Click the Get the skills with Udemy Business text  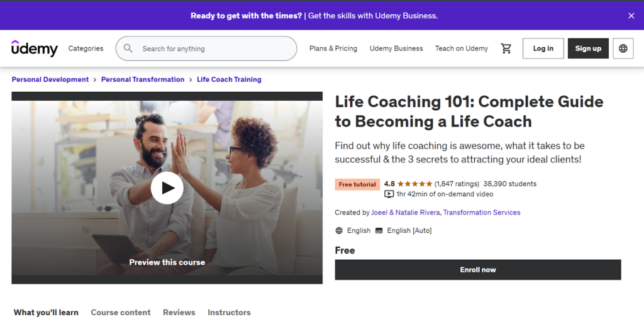[x=373, y=16]
